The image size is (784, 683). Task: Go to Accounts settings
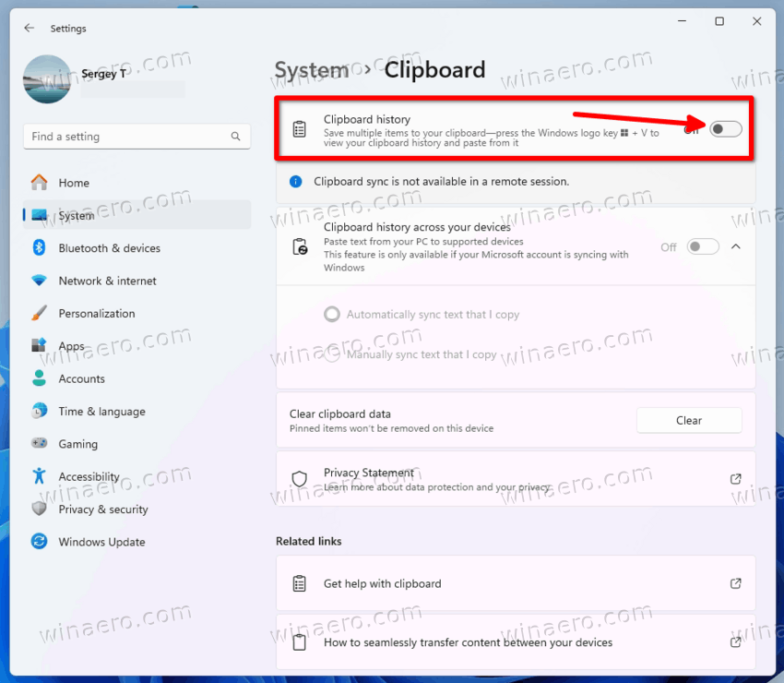pos(137,378)
